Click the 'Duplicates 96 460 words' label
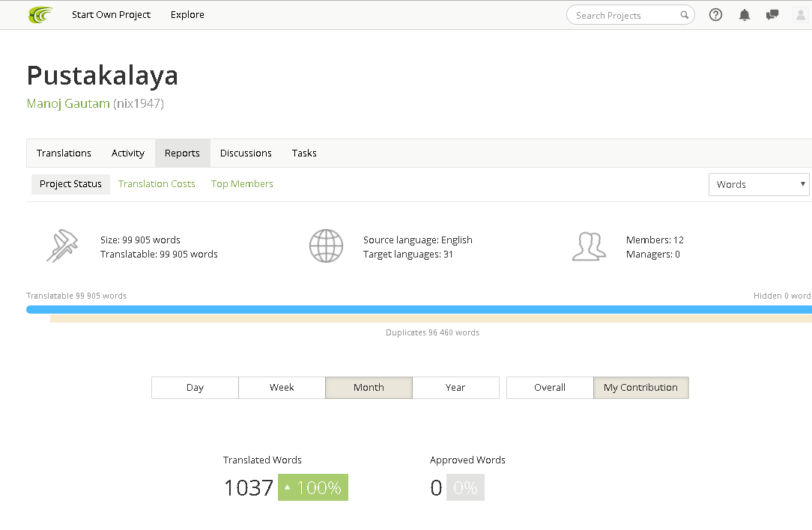The width and height of the screenshot is (812, 530). (432, 333)
